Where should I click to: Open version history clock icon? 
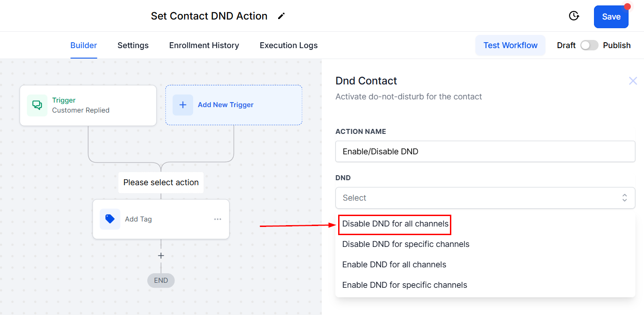pyautogui.click(x=574, y=16)
